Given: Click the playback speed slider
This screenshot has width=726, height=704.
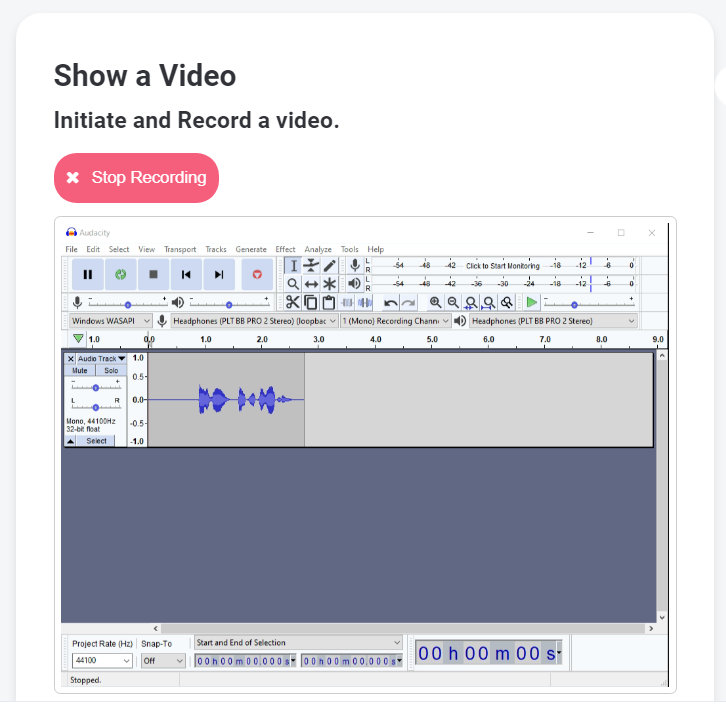Looking at the screenshot, I should [x=588, y=304].
